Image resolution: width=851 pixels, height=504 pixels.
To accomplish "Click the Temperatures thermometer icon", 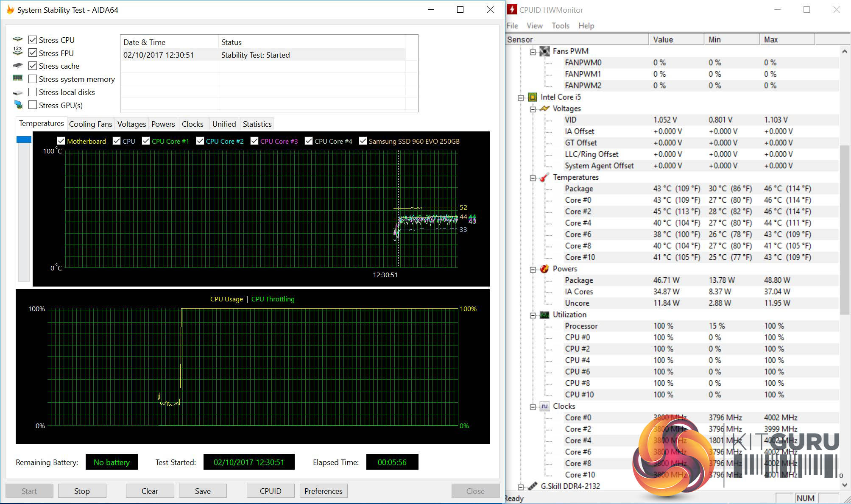I will (544, 177).
